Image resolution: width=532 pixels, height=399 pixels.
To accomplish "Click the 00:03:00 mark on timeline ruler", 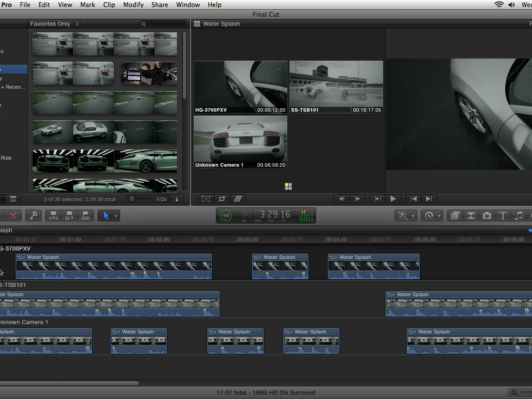I will [247, 240].
